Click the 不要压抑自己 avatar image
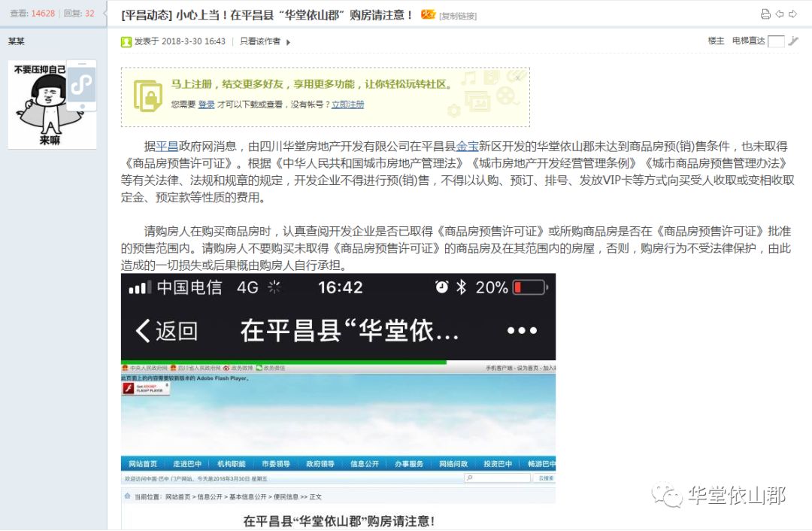The height and width of the screenshot is (531, 812). click(53, 105)
